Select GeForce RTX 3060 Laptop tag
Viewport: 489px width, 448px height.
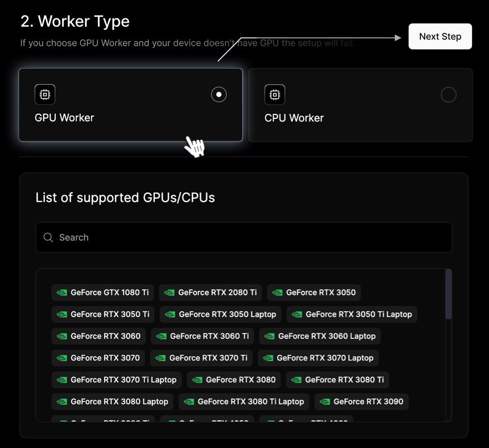(320, 336)
